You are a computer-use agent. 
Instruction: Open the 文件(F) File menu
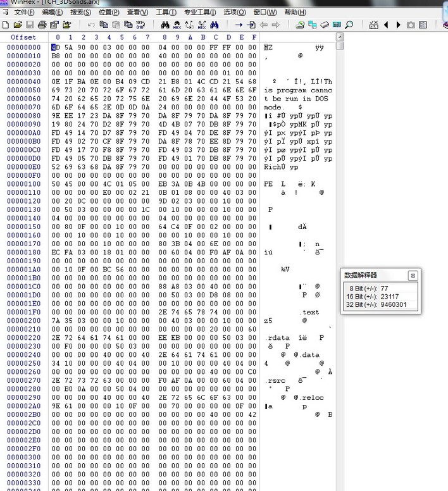24,12
